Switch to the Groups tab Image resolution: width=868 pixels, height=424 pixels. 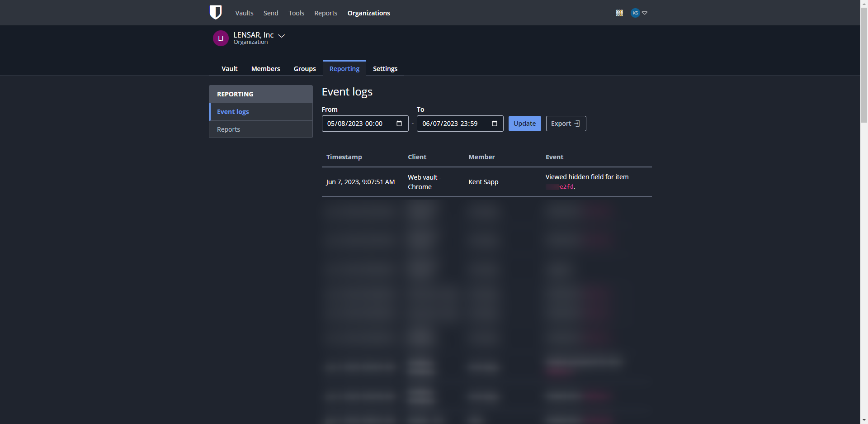pyautogui.click(x=304, y=68)
